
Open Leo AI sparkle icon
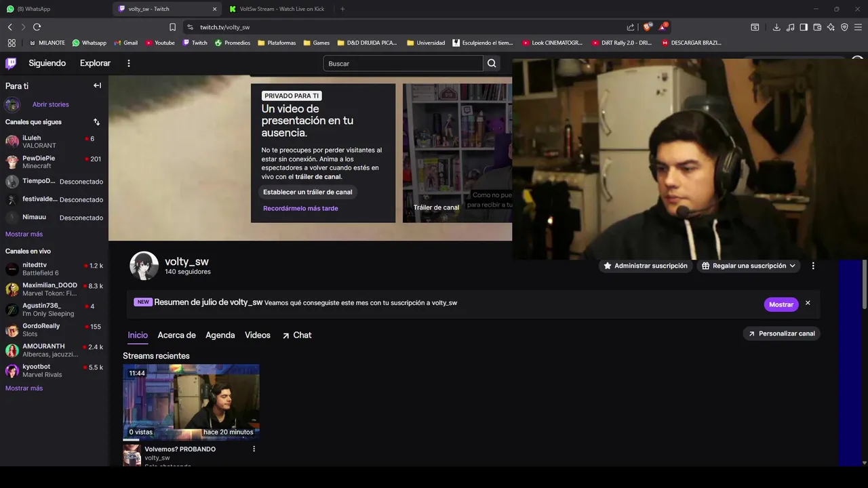(x=831, y=27)
